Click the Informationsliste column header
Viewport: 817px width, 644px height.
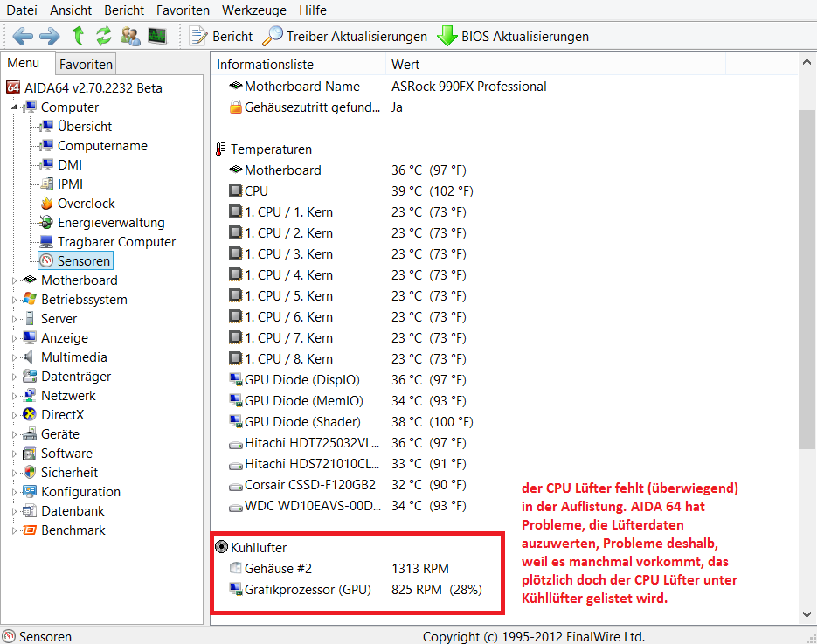(298, 65)
